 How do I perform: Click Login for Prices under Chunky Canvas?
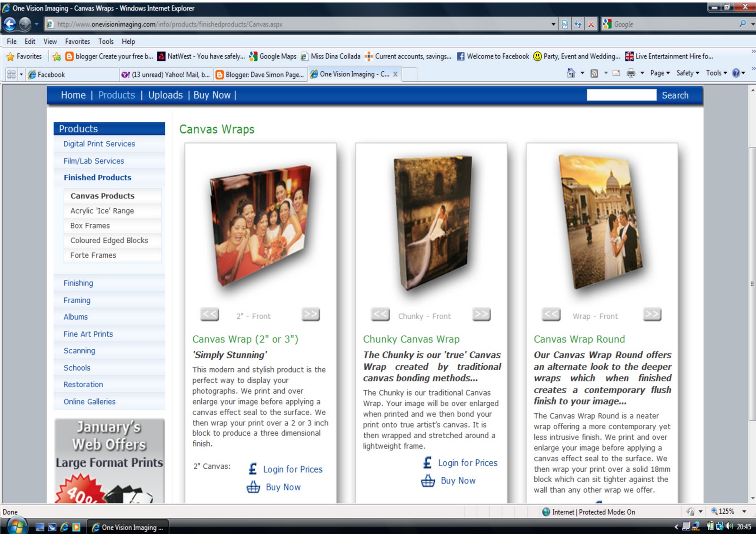(x=467, y=463)
